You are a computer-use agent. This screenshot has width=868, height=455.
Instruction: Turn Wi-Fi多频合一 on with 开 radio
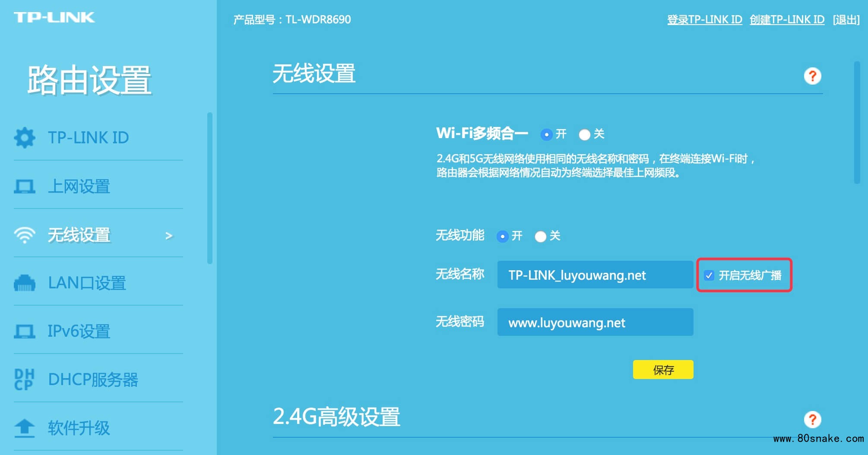pos(546,135)
